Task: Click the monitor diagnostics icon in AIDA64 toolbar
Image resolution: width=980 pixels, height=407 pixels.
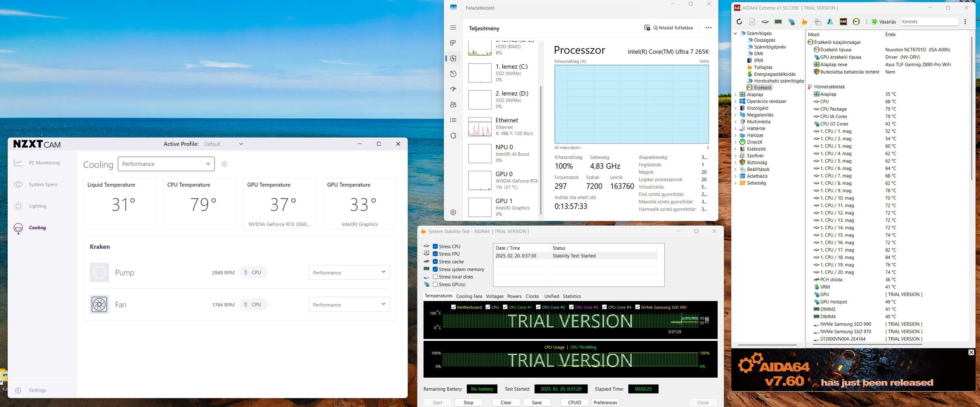Action: (x=791, y=22)
